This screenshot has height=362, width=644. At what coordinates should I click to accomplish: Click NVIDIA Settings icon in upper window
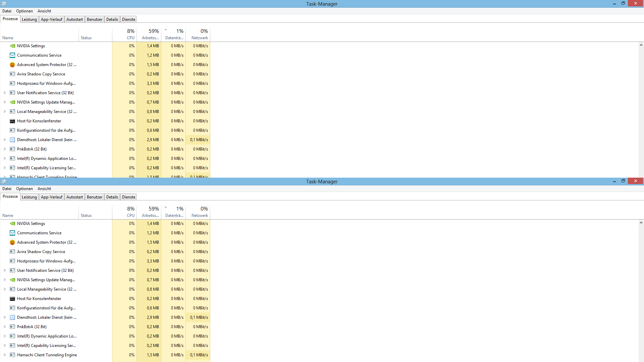pyautogui.click(x=12, y=46)
